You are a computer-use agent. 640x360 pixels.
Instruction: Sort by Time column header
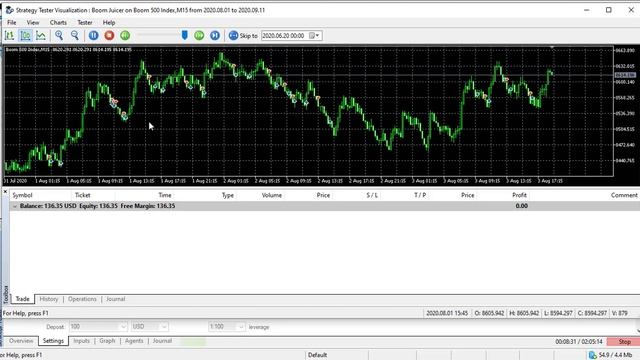[165, 195]
